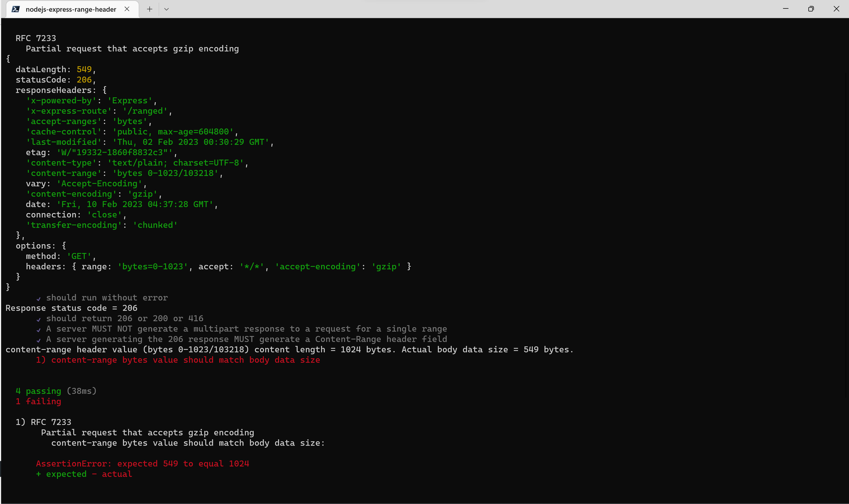Select the etag weak validator value

pyautogui.click(x=116, y=152)
